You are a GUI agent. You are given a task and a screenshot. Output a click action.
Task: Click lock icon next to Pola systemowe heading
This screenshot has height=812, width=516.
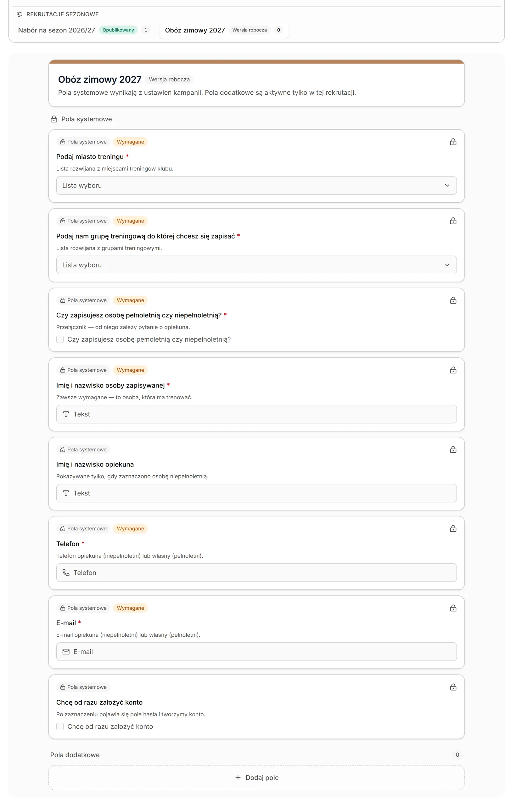53,119
